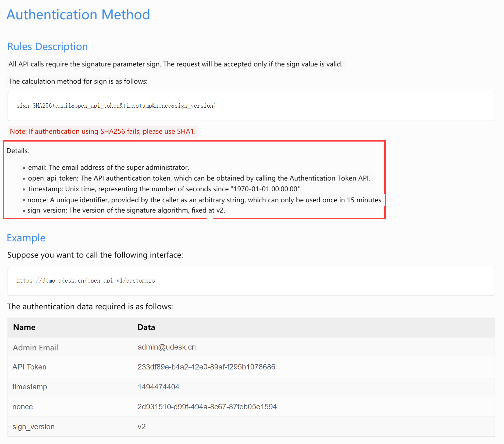
Task: Click the timestamp Unix time bullet
Action: (165, 189)
